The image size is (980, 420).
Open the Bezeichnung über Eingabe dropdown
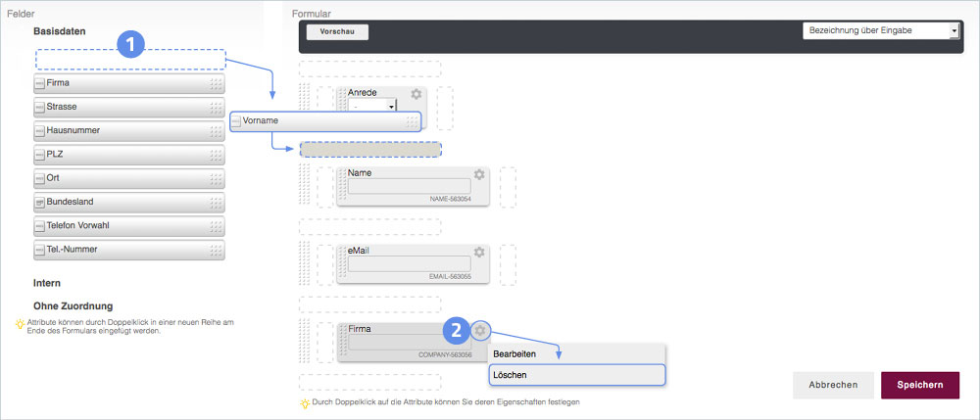point(880,31)
